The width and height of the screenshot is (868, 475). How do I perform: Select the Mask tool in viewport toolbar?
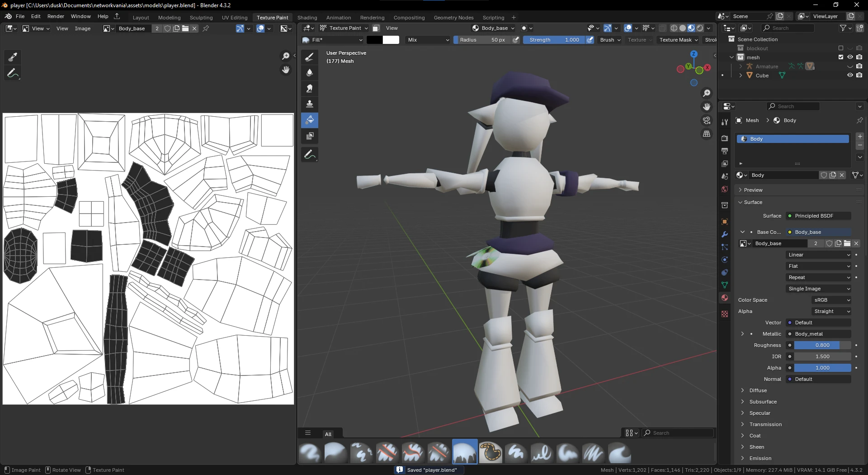(310, 136)
